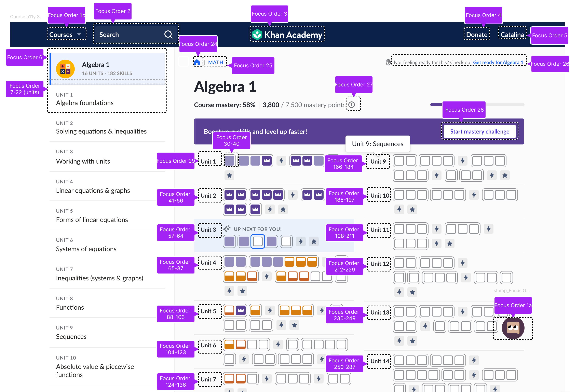Open the Unit 5 unit test star
Screen dimensions: 570x392
(x=294, y=325)
